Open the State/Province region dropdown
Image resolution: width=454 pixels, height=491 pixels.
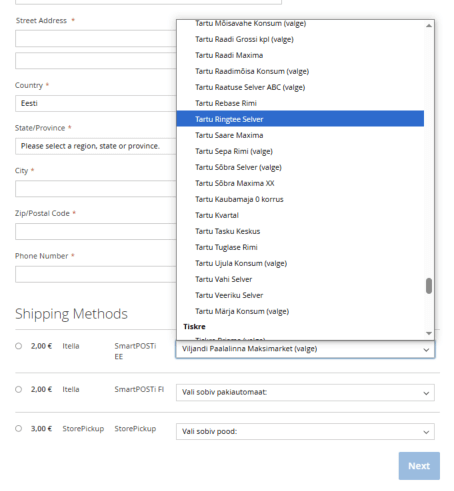pos(96,146)
